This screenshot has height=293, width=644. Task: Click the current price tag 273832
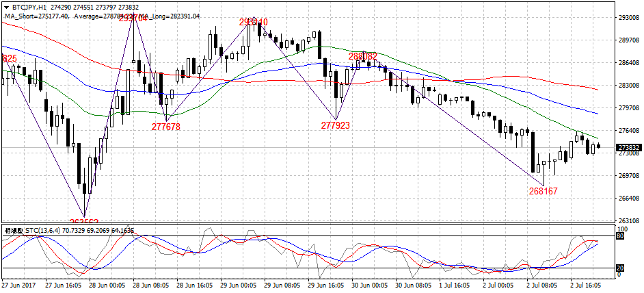coord(628,147)
